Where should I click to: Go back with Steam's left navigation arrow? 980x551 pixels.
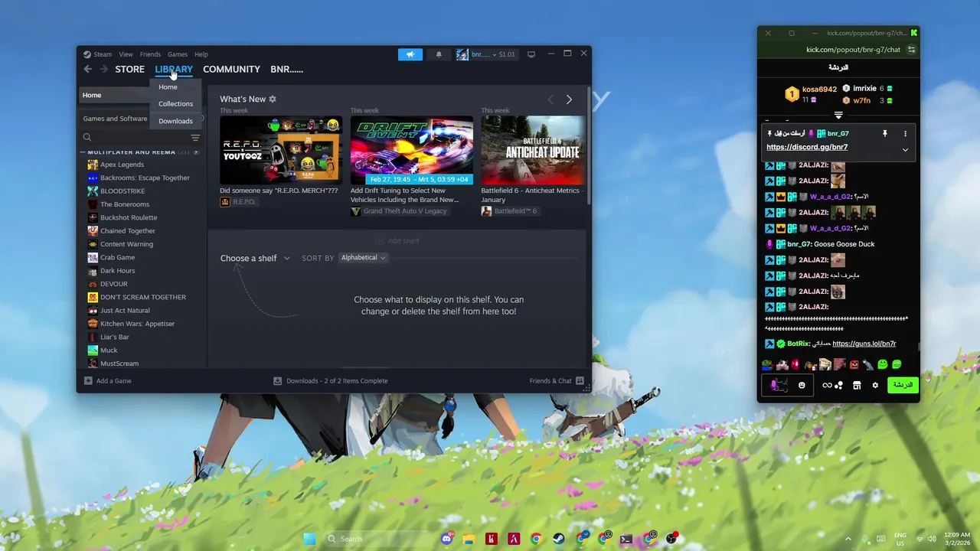tap(87, 69)
